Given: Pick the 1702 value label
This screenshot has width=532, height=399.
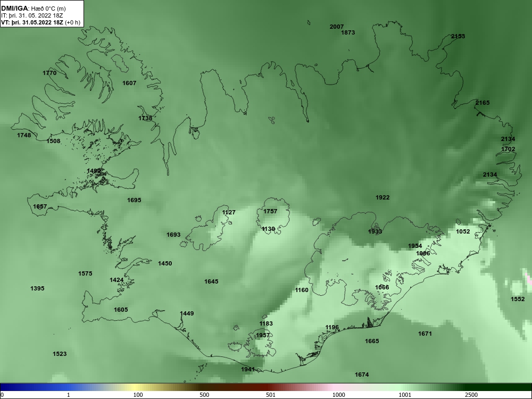Looking at the screenshot, I should pos(508,149).
